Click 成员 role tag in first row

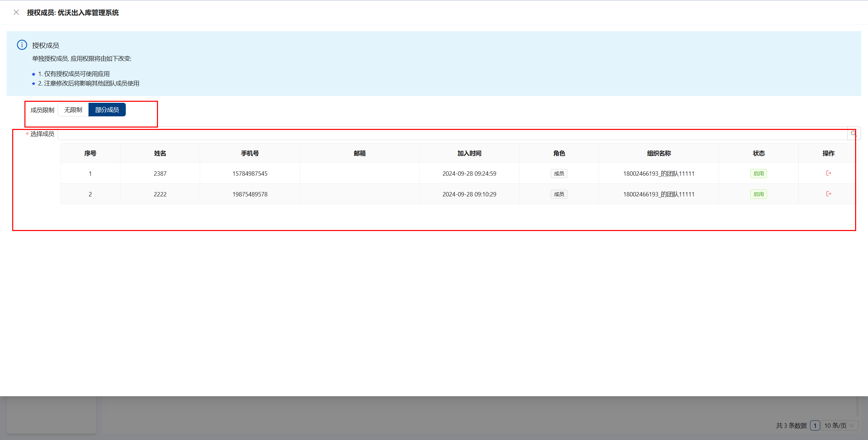(559, 173)
